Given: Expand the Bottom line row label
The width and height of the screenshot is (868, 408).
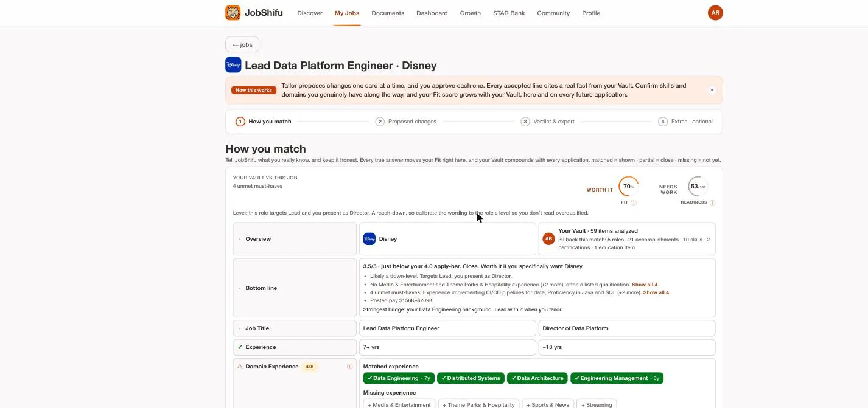Looking at the screenshot, I should [x=295, y=288].
